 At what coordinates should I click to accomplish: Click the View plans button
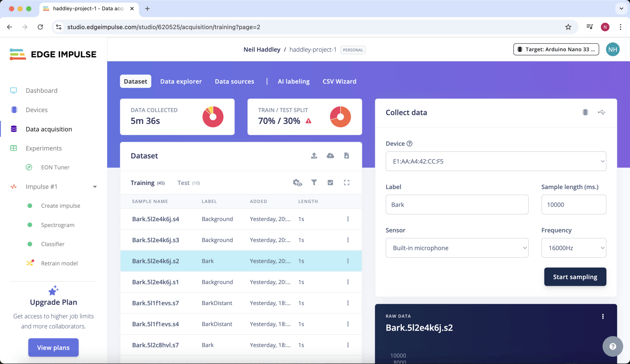tap(53, 347)
